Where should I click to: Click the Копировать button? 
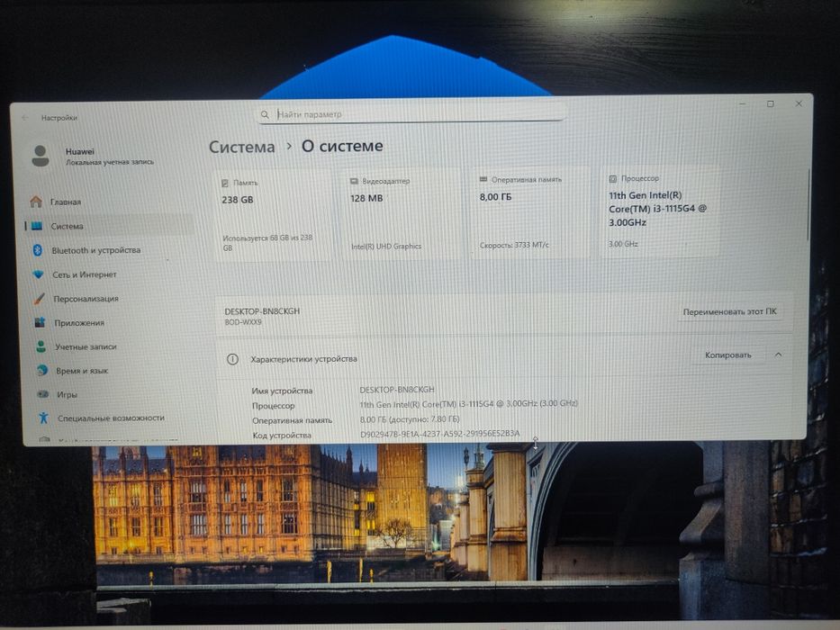point(727,355)
